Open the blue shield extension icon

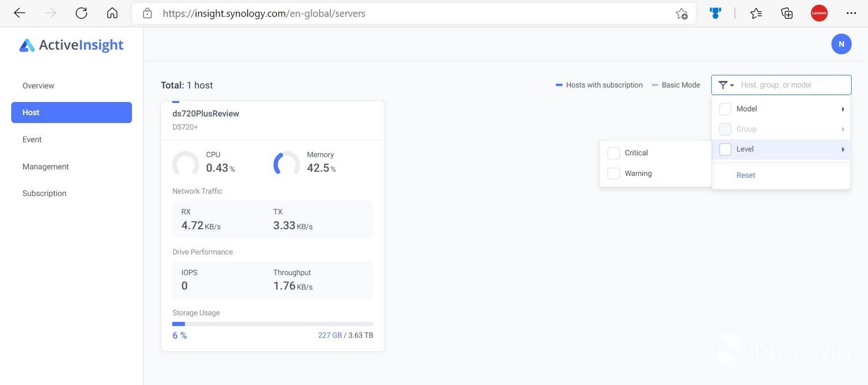[x=715, y=13]
